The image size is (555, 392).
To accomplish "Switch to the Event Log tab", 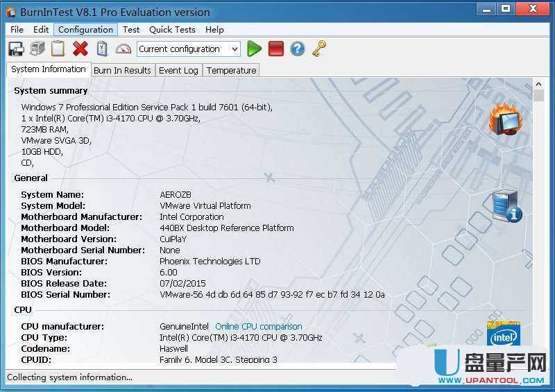I will [178, 70].
